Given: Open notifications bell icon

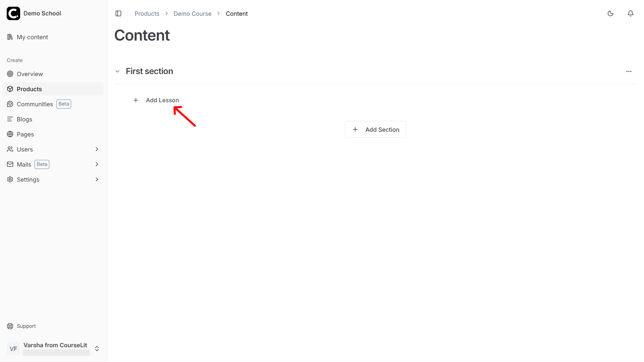Looking at the screenshot, I should point(631,13).
